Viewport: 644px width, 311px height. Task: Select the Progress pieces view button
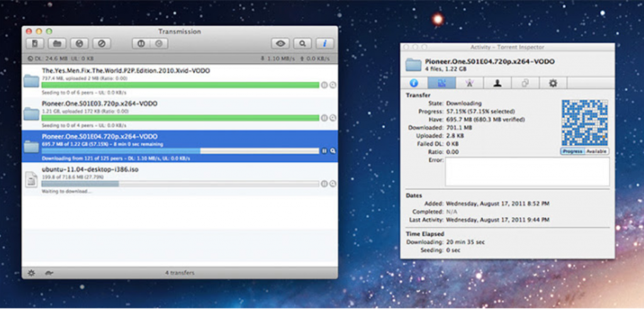coord(572,151)
